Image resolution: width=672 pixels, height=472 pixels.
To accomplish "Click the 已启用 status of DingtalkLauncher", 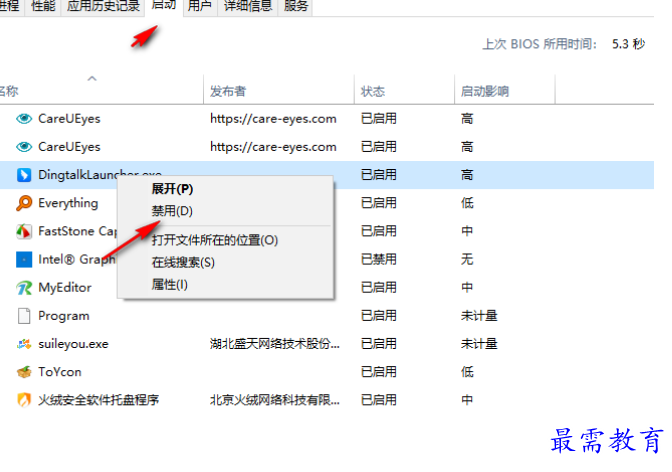I will [379, 175].
